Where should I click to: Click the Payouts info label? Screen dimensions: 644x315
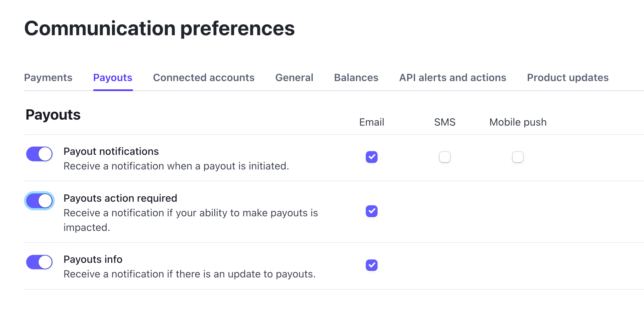[x=93, y=260]
